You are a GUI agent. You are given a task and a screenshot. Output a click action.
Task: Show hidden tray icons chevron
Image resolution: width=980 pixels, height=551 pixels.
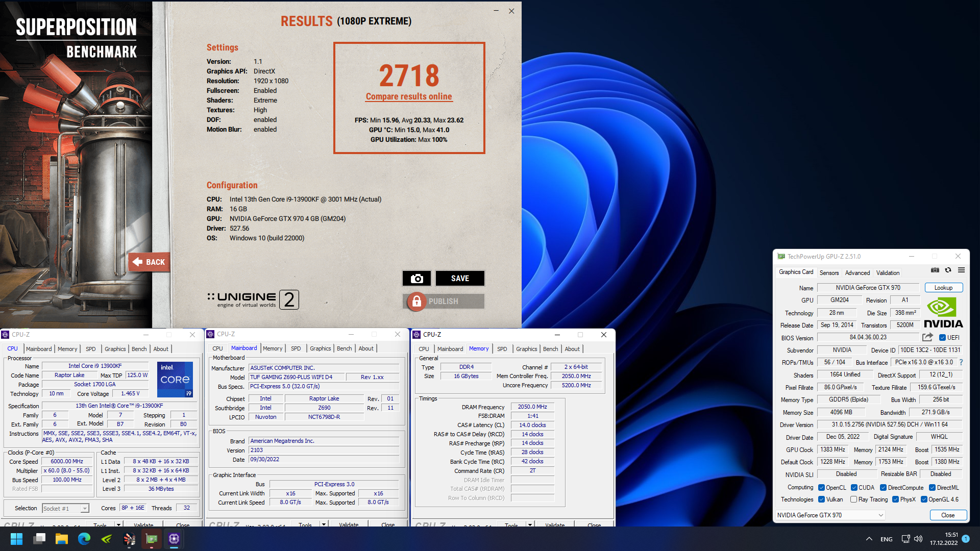[869, 539]
